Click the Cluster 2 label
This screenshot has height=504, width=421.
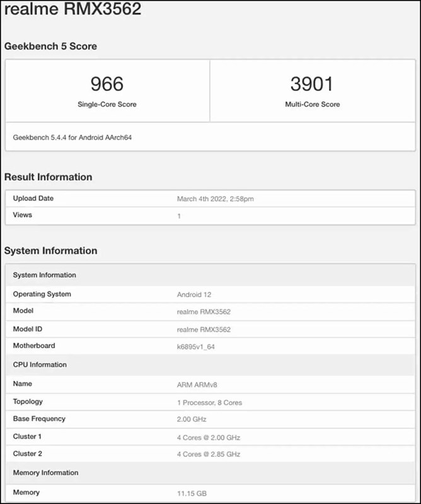coord(28,454)
